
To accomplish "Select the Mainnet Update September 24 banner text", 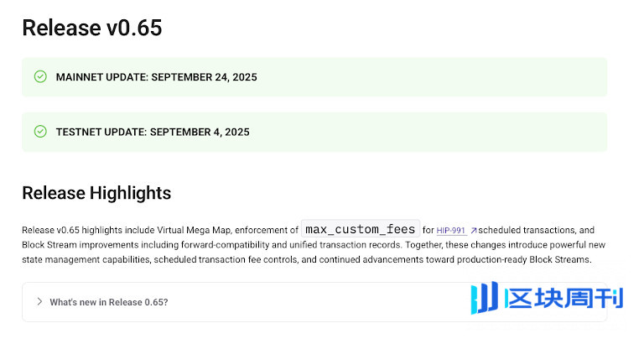I will click(x=156, y=77).
